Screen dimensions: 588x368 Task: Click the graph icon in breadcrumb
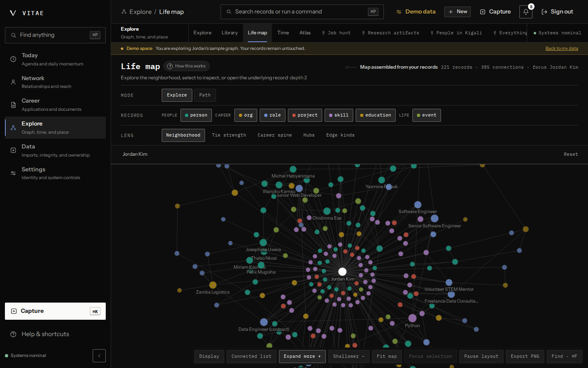(x=124, y=12)
